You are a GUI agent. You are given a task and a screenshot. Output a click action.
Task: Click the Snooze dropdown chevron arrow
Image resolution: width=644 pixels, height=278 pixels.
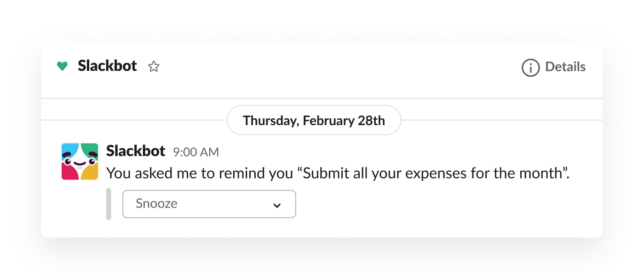click(277, 205)
